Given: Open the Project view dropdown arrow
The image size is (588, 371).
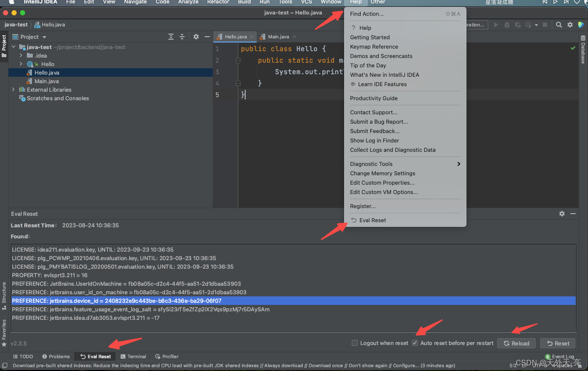Looking at the screenshot, I should coord(44,37).
